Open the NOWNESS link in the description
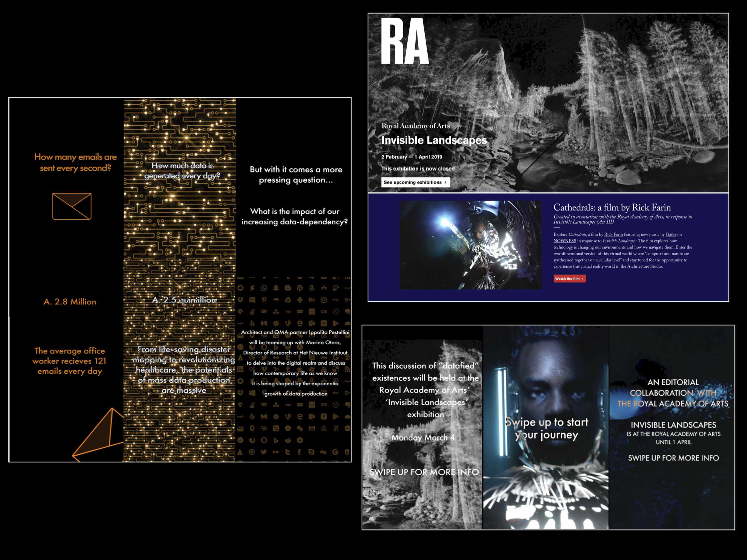This screenshot has width=747, height=560. pos(565,241)
